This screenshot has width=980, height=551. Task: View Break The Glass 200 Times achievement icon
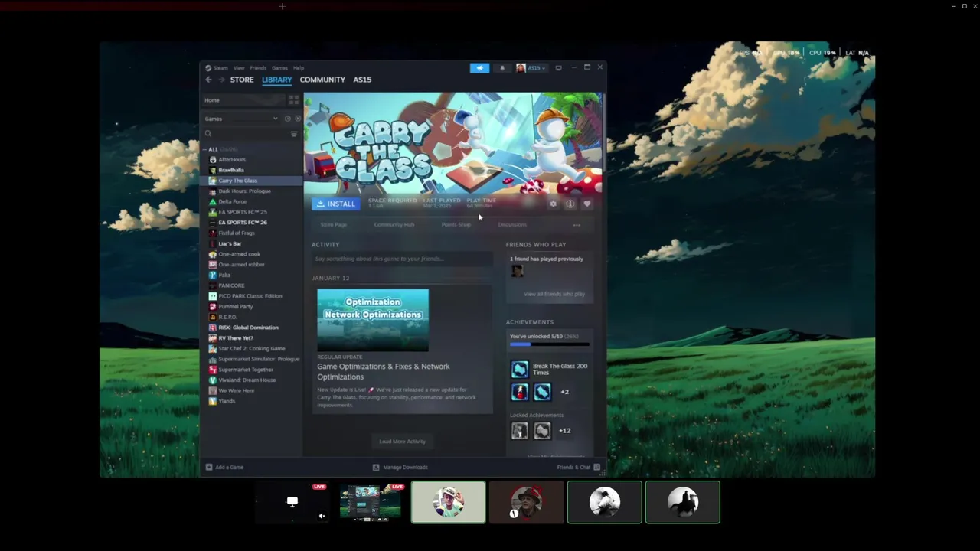coord(520,370)
